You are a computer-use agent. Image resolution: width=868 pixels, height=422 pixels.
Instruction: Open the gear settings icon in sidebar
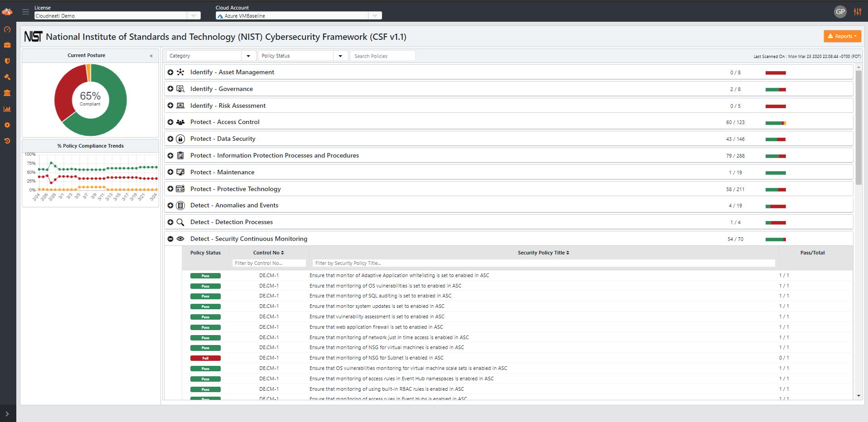7,125
